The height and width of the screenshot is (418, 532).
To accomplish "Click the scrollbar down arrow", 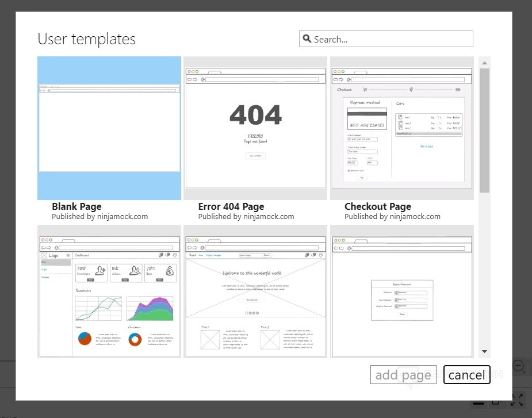I will click(x=484, y=351).
